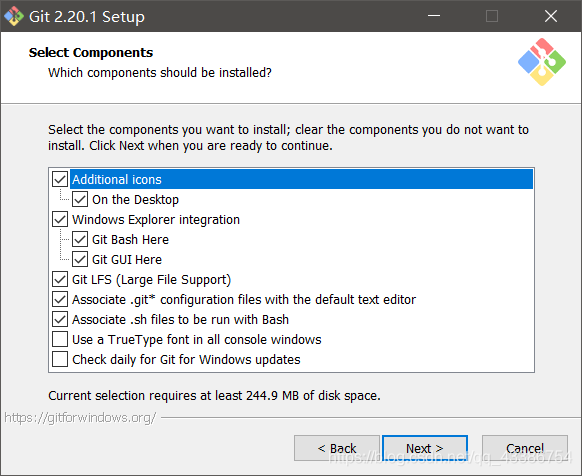Uncheck Associate .git* configuration files checkbox
Screen dimensions: 582x476
(60, 300)
